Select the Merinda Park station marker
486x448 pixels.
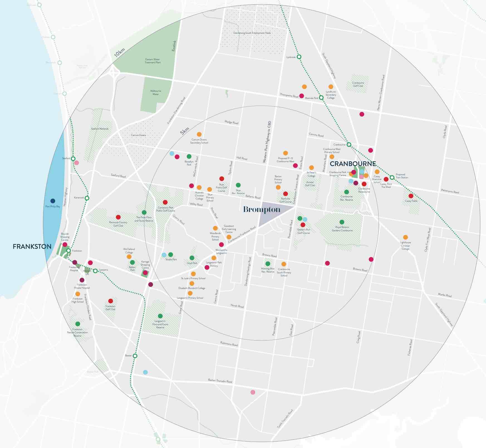[x=321, y=98]
